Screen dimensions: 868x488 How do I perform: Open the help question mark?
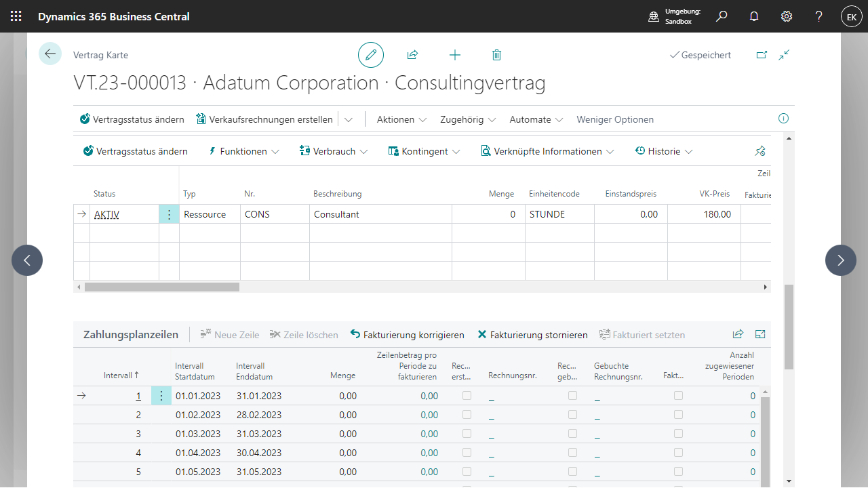coord(819,16)
